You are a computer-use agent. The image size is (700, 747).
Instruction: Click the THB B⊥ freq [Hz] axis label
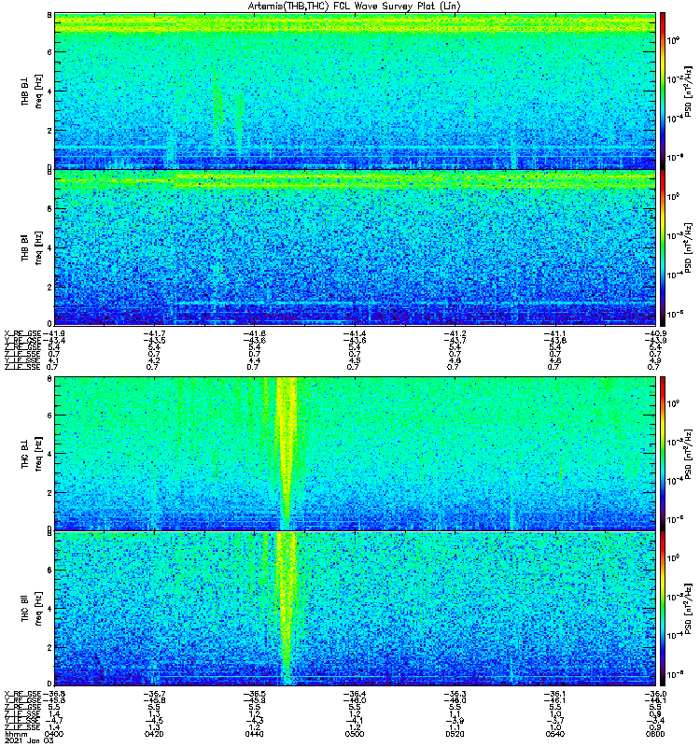(x=32, y=91)
